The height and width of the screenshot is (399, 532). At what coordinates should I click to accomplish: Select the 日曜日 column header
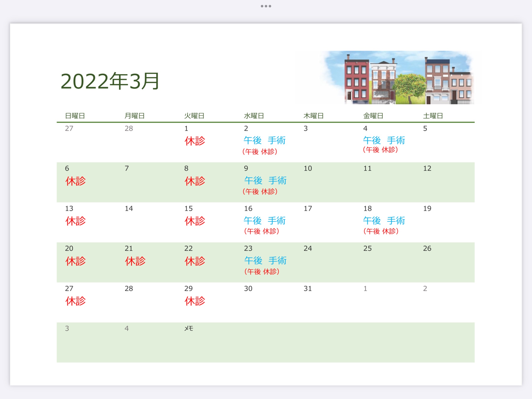[x=75, y=116]
